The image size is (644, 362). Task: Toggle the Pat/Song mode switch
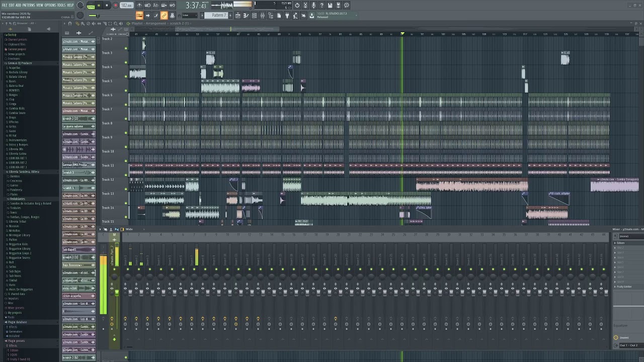click(x=91, y=6)
